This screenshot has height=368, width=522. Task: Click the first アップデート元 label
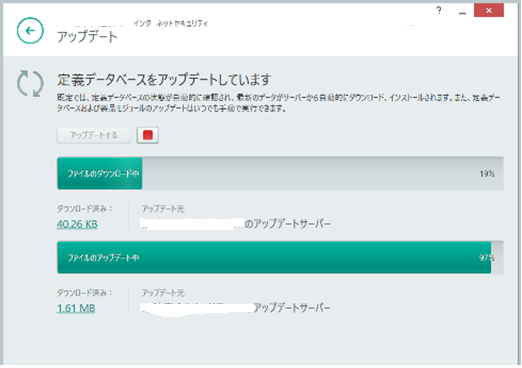tap(163, 209)
